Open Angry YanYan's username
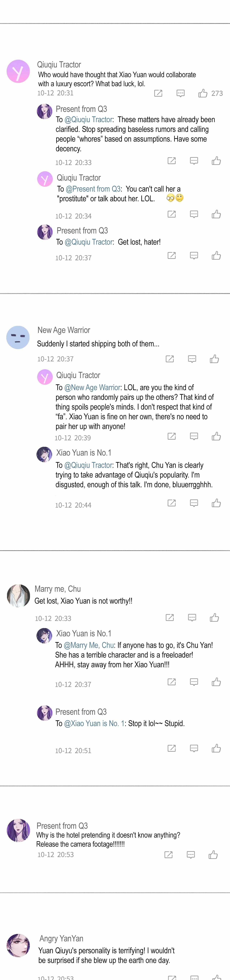This screenshot has width=230, height=980. [61, 938]
